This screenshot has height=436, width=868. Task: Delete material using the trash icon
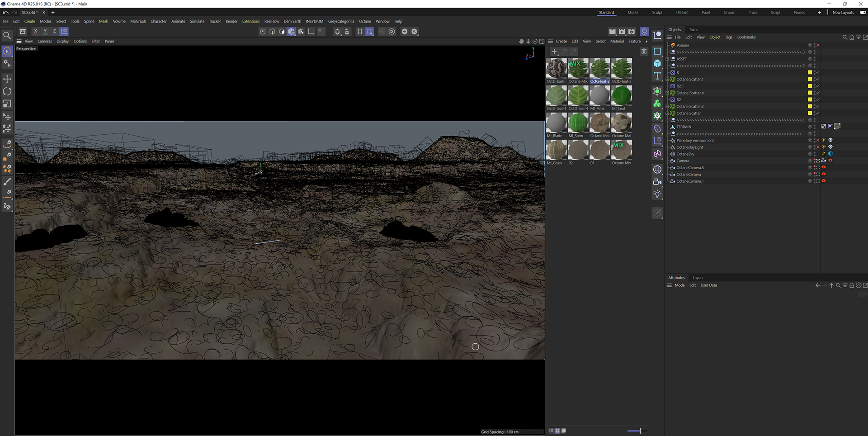click(644, 52)
